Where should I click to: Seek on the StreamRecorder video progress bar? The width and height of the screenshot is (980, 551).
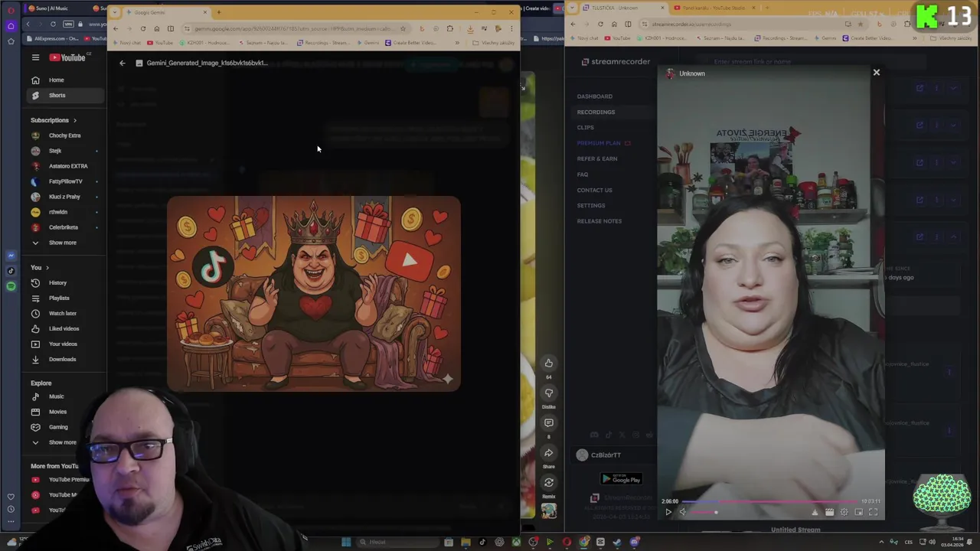(771, 502)
